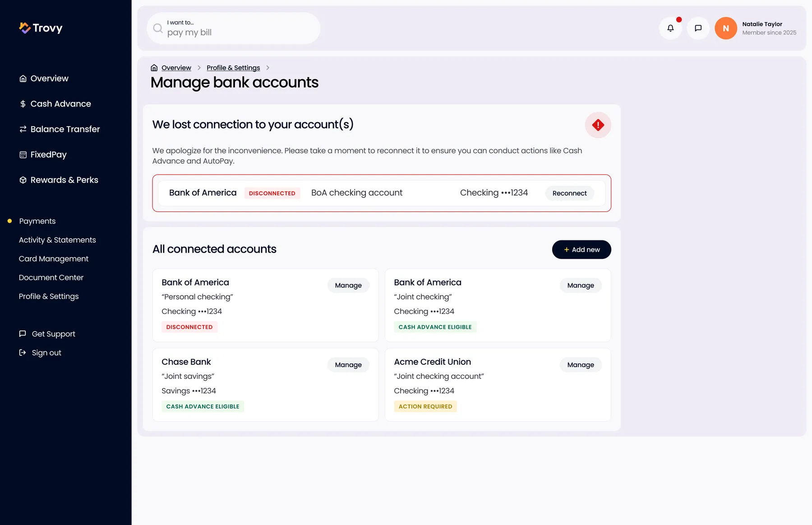This screenshot has height=525, width=812.
Task: Click DISCONNECTED badge in alert row
Action: coord(272,193)
